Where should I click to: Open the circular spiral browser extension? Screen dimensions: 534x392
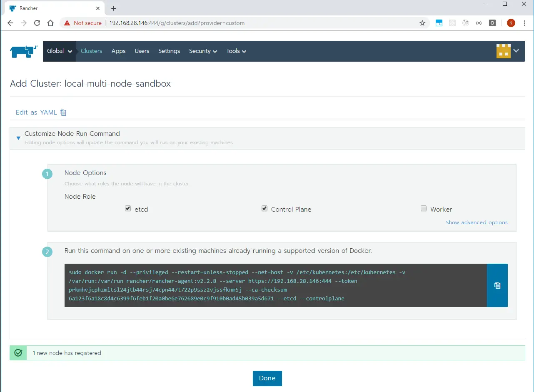(x=466, y=23)
